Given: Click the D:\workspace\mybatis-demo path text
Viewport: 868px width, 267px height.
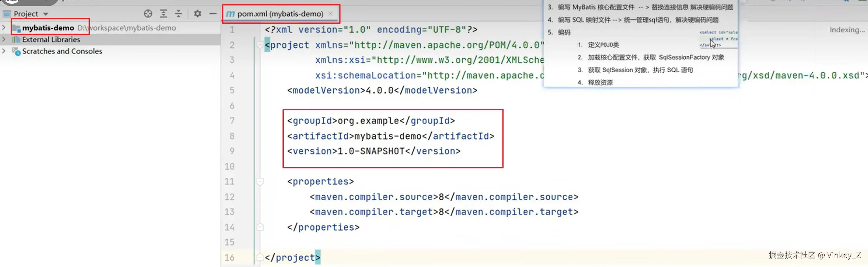Looking at the screenshot, I should coord(127,28).
